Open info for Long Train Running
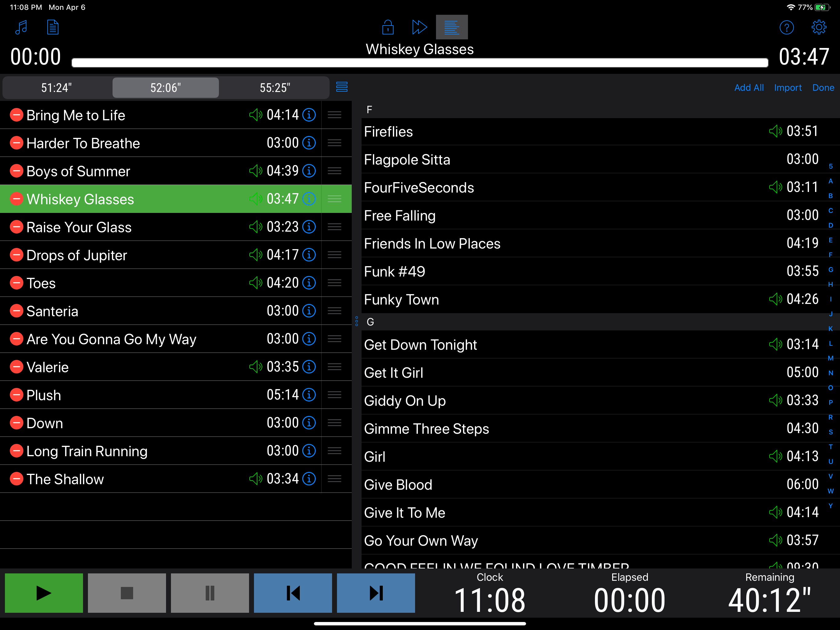The image size is (840, 630). (x=309, y=451)
